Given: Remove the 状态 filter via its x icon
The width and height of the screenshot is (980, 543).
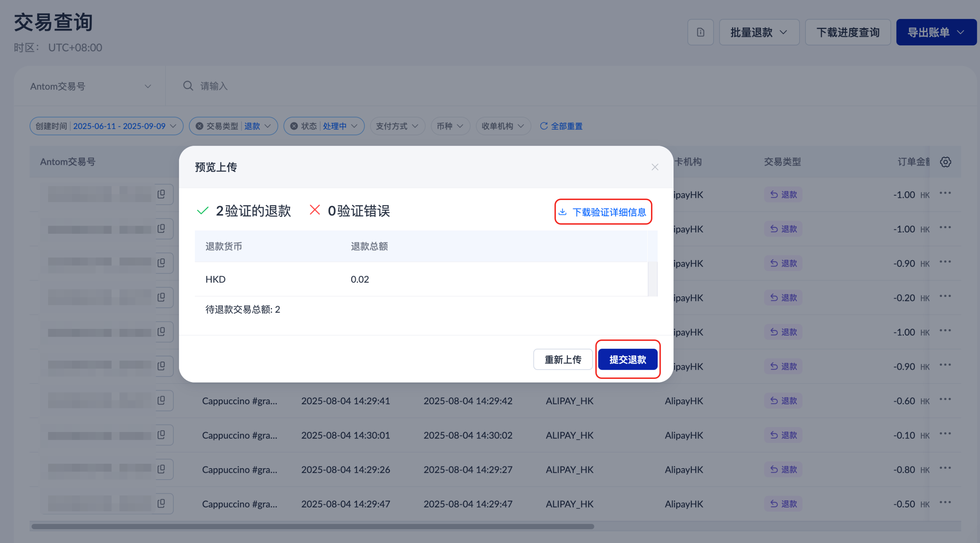Looking at the screenshot, I should 294,126.
